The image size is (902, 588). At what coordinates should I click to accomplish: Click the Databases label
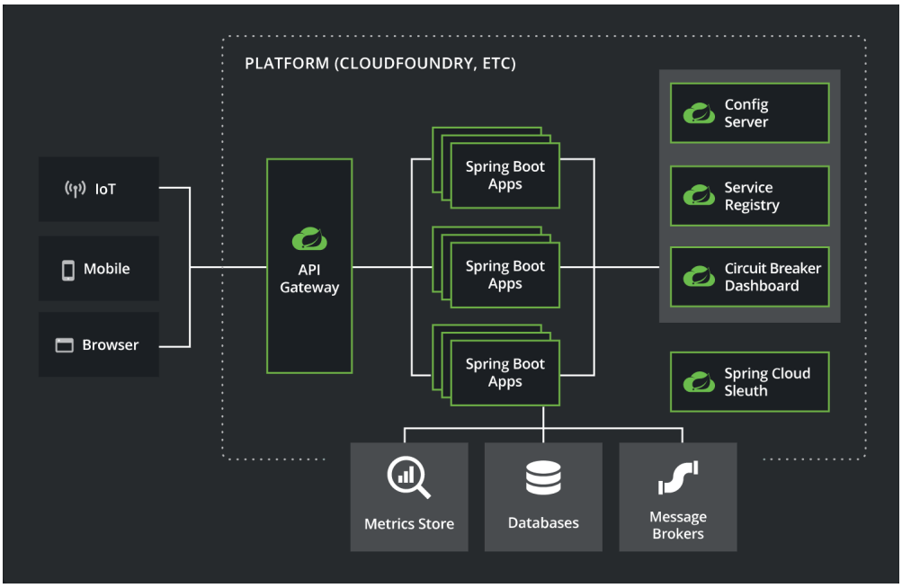click(x=543, y=522)
